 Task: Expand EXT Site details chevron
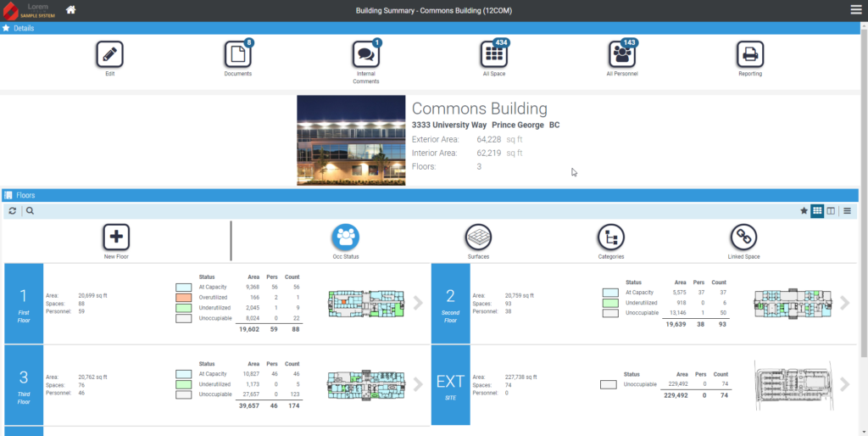[844, 384]
